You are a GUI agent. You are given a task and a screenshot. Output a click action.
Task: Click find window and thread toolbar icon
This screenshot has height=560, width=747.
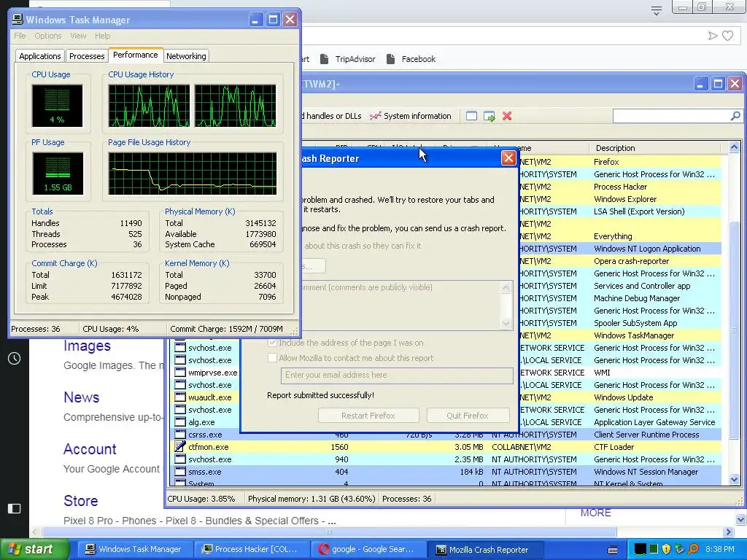(x=489, y=116)
